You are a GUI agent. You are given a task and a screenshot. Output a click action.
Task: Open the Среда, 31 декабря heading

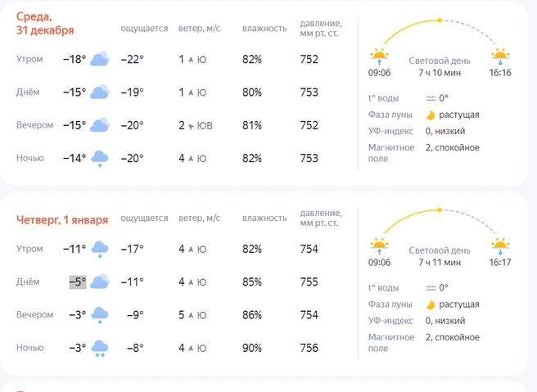(45, 23)
